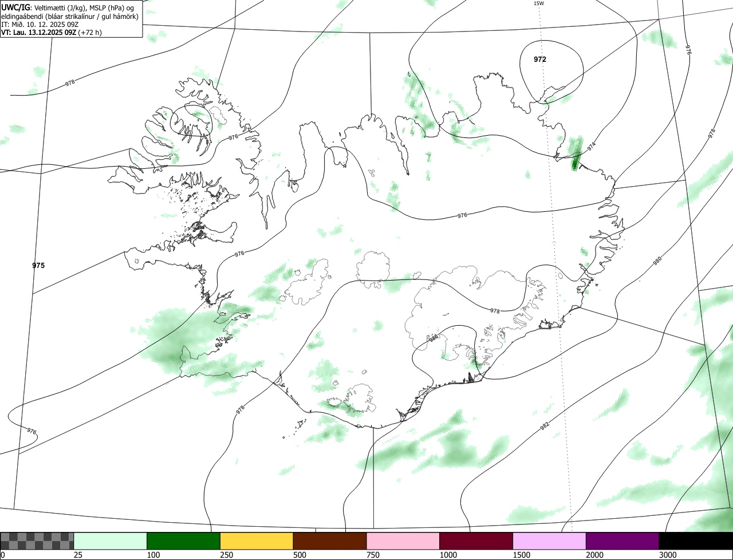The height and width of the screenshot is (560, 733).
Task: Click the legend scale value "750"
Action: 372,555
